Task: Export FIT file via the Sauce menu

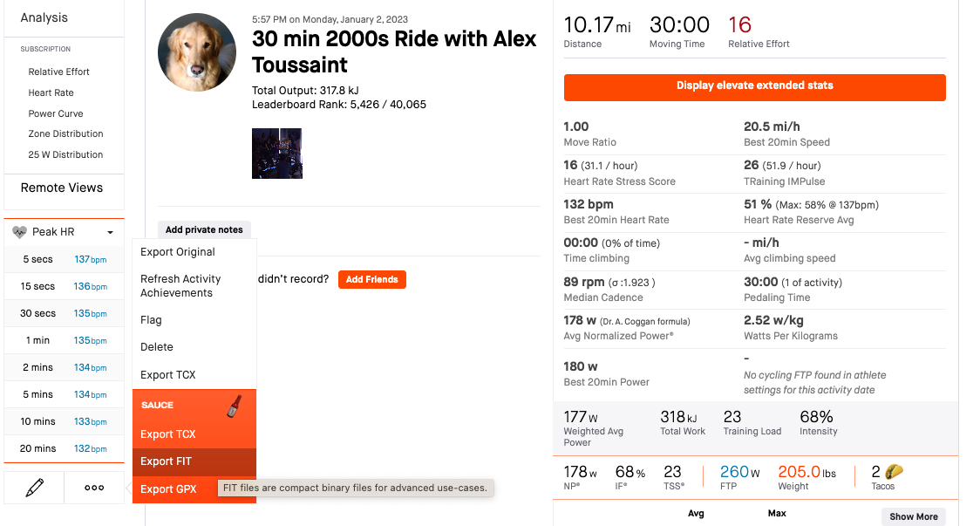Action: pyautogui.click(x=165, y=461)
